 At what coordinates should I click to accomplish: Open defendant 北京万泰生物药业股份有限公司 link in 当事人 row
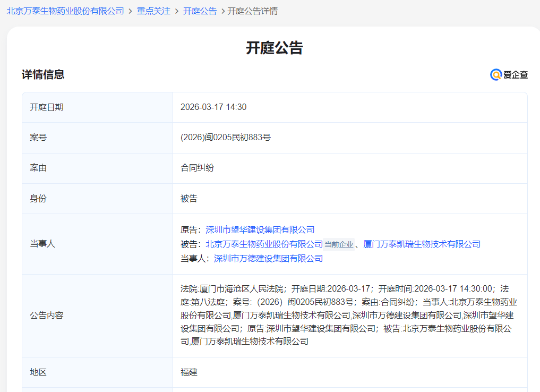click(x=264, y=244)
